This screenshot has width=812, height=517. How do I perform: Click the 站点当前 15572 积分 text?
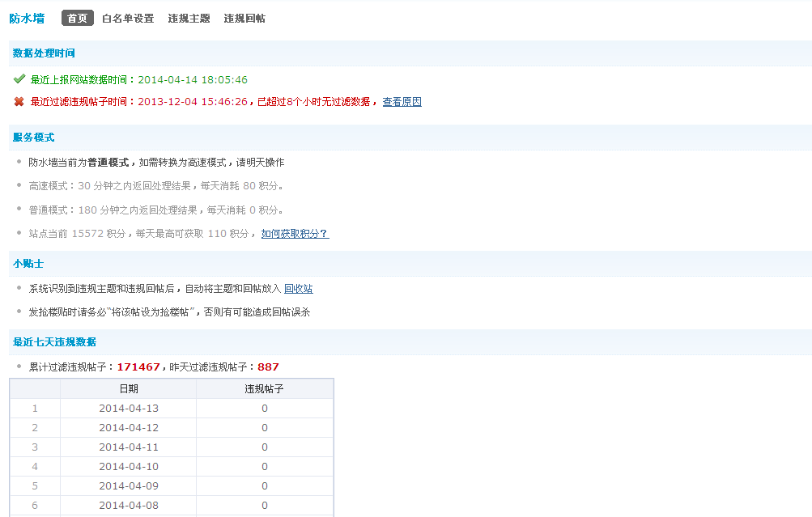[77, 233]
